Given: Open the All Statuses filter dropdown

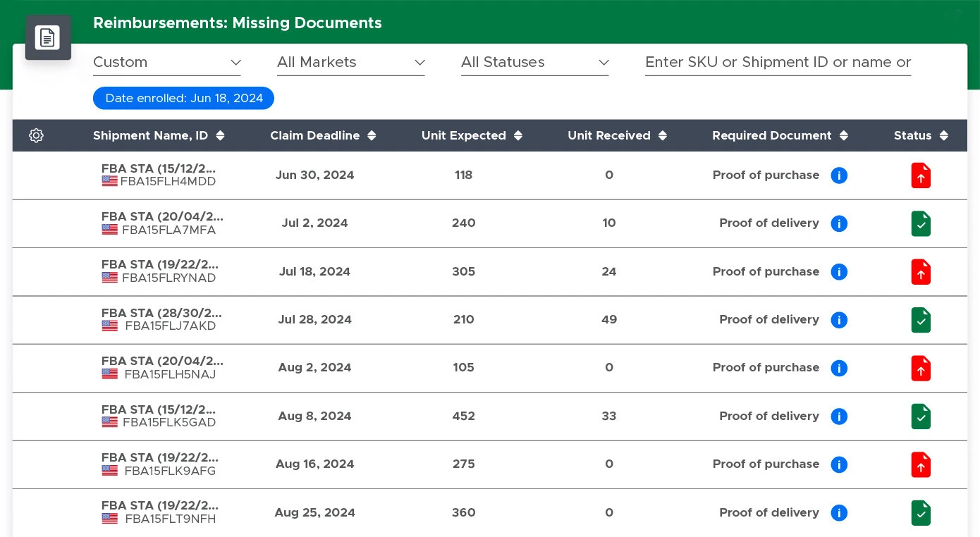Looking at the screenshot, I should (535, 62).
